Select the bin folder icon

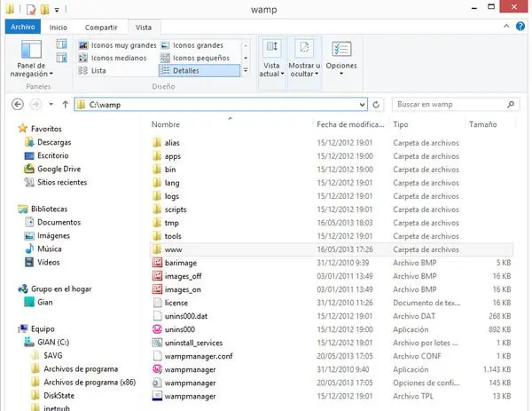pos(157,170)
